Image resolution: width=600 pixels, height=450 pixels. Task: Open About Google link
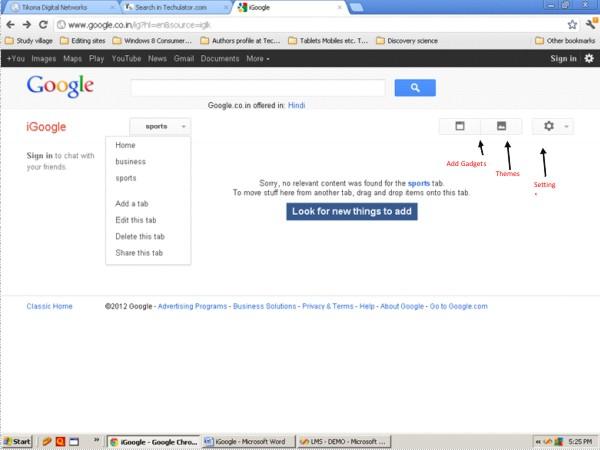coord(402,306)
